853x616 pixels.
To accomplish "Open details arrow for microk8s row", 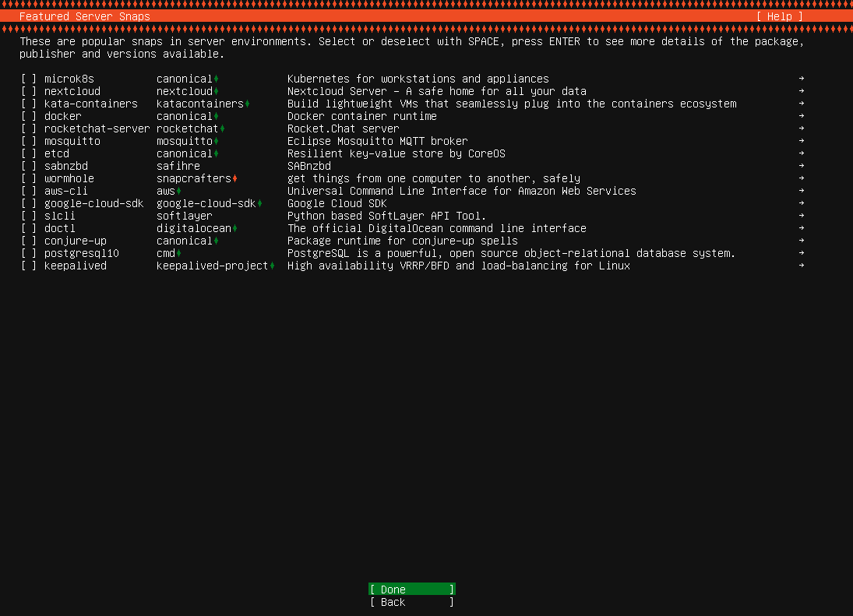I will click(802, 79).
